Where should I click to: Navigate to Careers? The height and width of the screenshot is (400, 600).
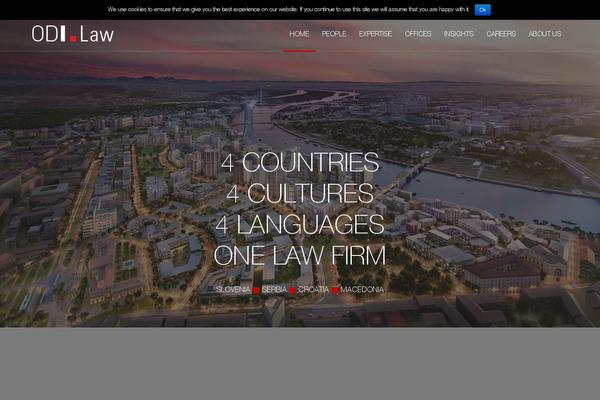pyautogui.click(x=501, y=34)
